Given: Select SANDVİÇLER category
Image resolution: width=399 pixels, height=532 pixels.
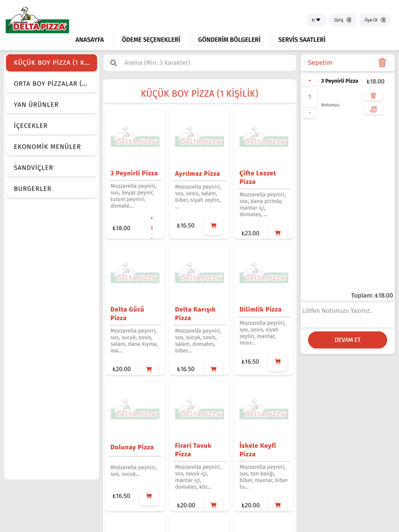Looking at the screenshot, I should pos(52,168).
